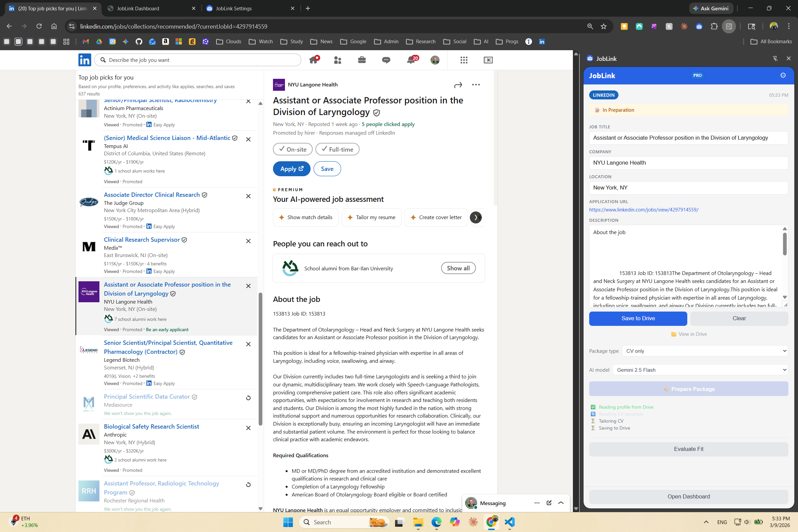Viewport: 798px width, 532px height.
Task: Open the AI bookmarks folder
Action: tap(481, 42)
